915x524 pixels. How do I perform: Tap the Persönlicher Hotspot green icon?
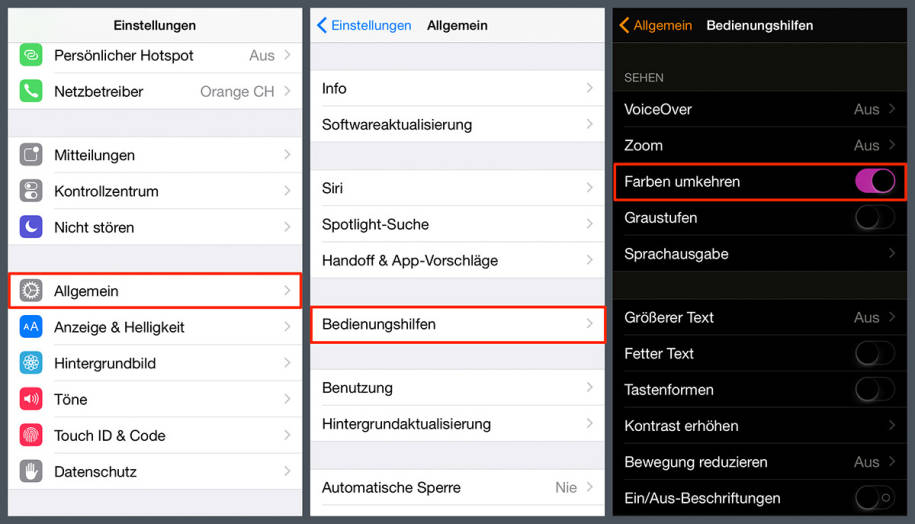[31, 55]
